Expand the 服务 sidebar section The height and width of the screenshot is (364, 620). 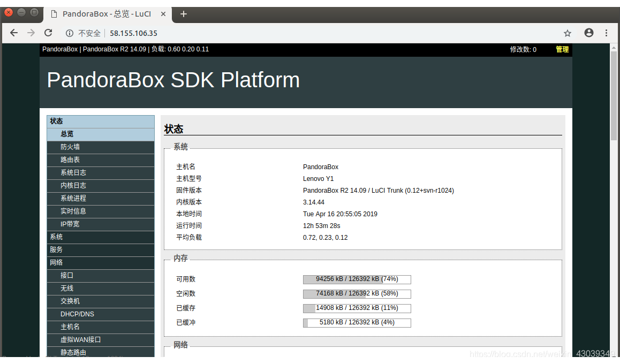click(x=101, y=250)
